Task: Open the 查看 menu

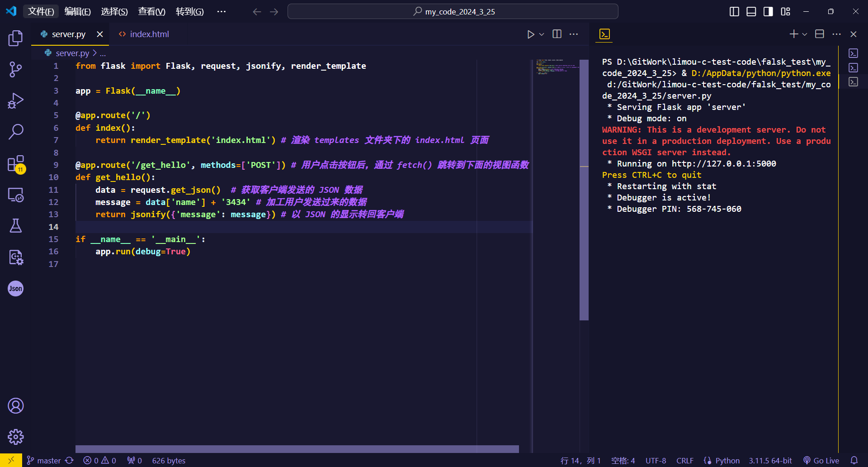Action: 151,11
